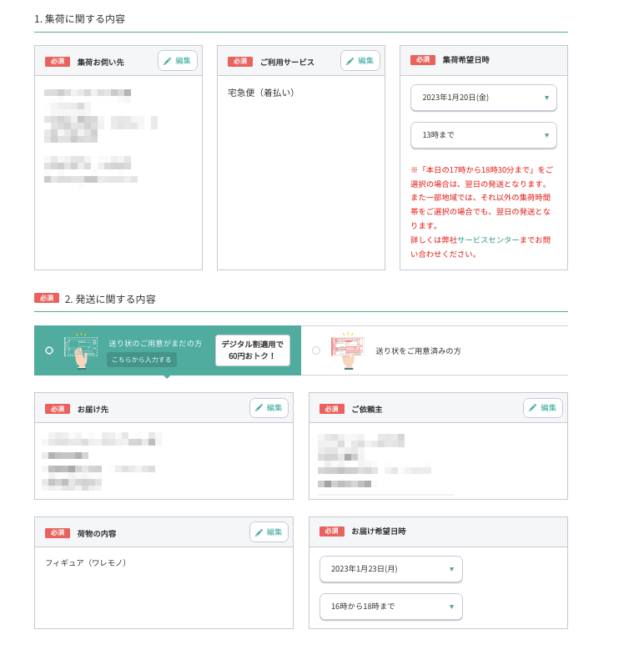
Task: Click the 編集 button for ご利用サービス
Action: 360,61
